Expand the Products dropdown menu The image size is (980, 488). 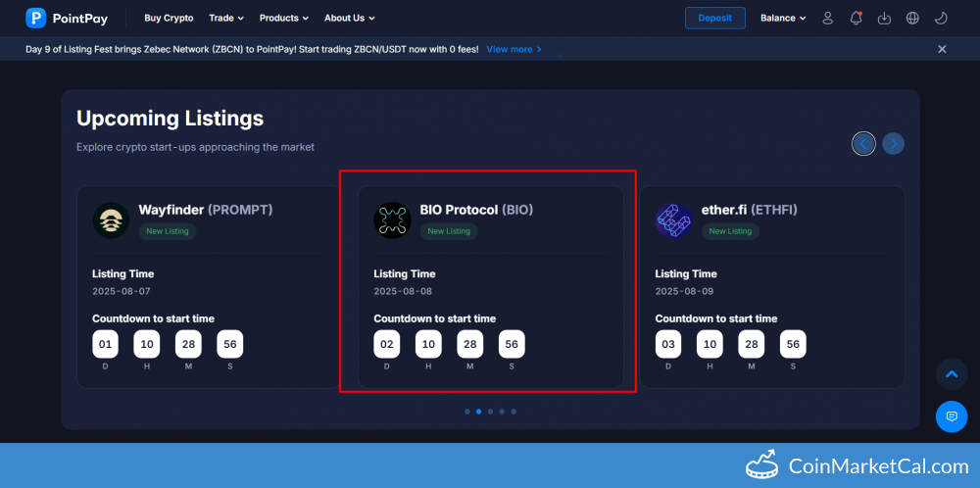[284, 18]
